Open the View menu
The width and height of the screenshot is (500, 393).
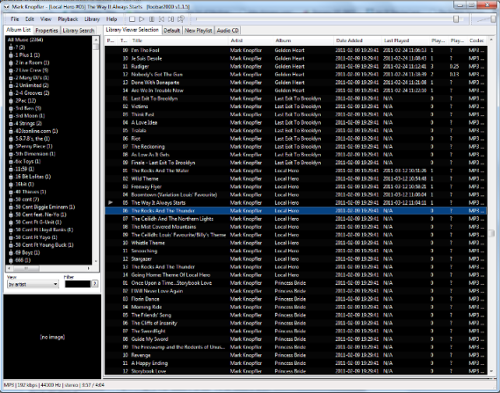46,19
